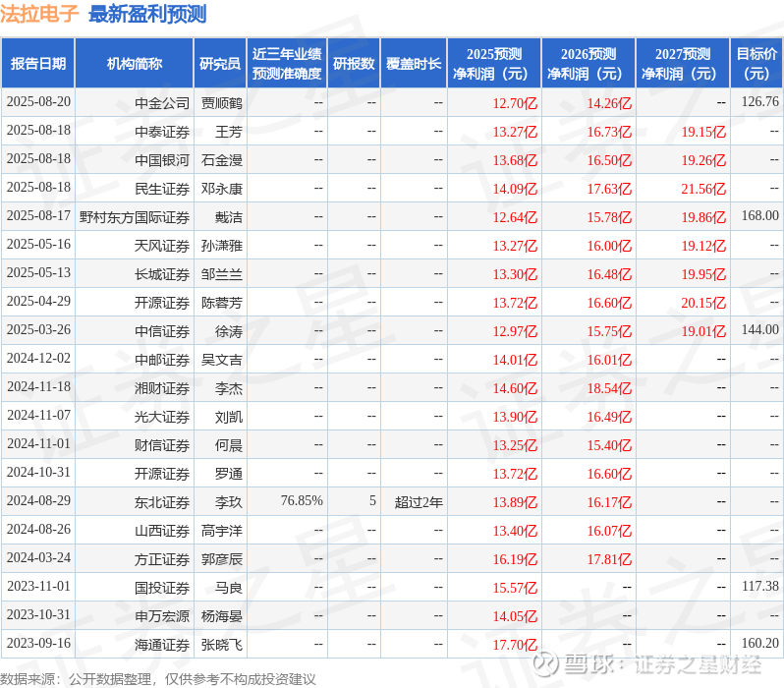Screen dimensions: 784x688
Task: Click analyst name 孙潇雅
Action: tap(221, 246)
